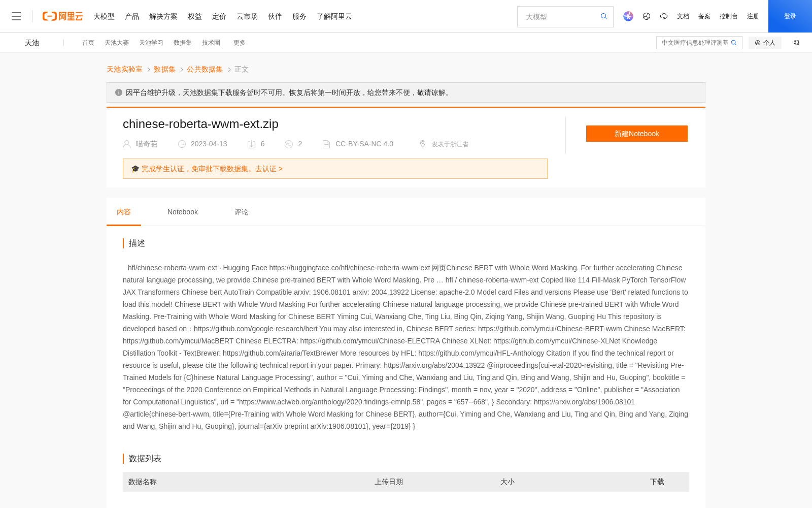Click the globe language icon
The height and width of the screenshot is (508, 812).
click(647, 16)
